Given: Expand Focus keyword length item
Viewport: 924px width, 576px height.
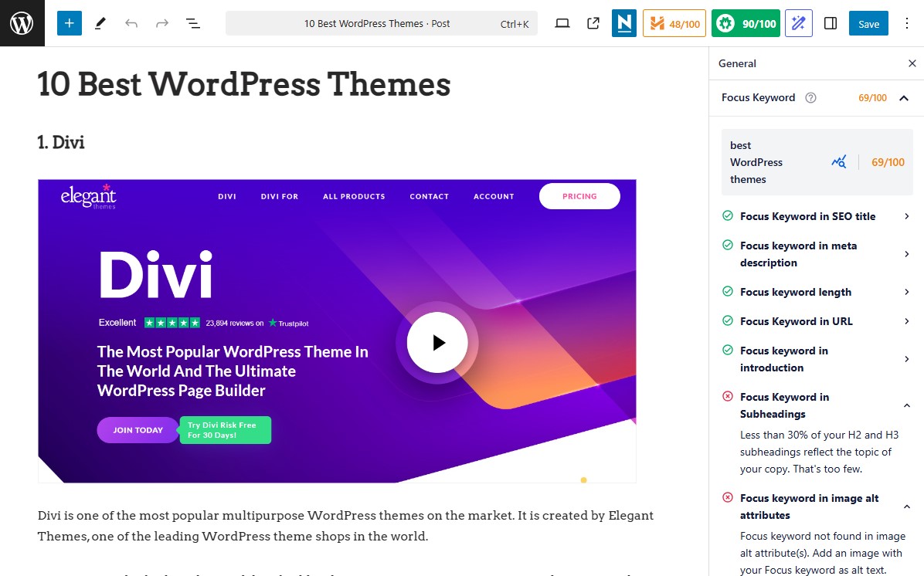Looking at the screenshot, I should coord(817,292).
